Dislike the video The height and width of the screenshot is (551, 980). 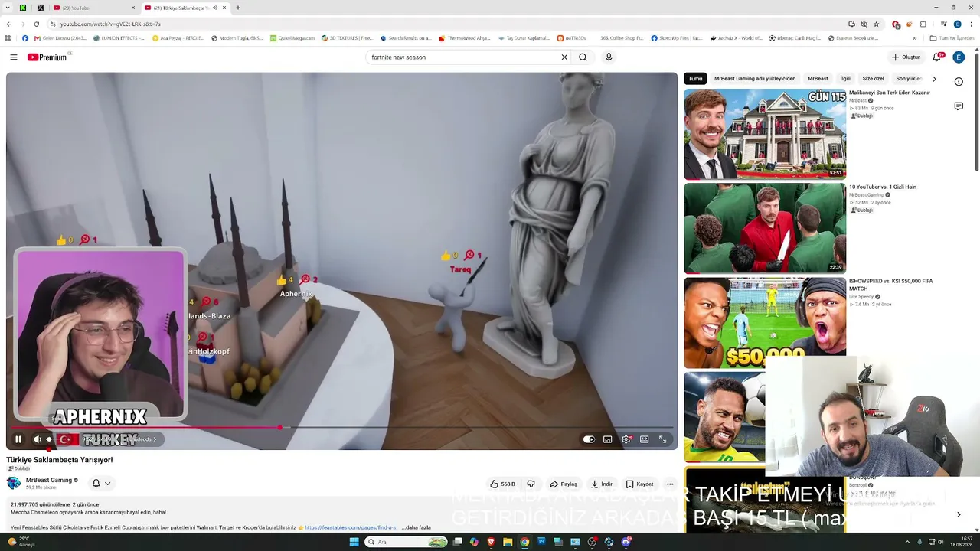531,484
